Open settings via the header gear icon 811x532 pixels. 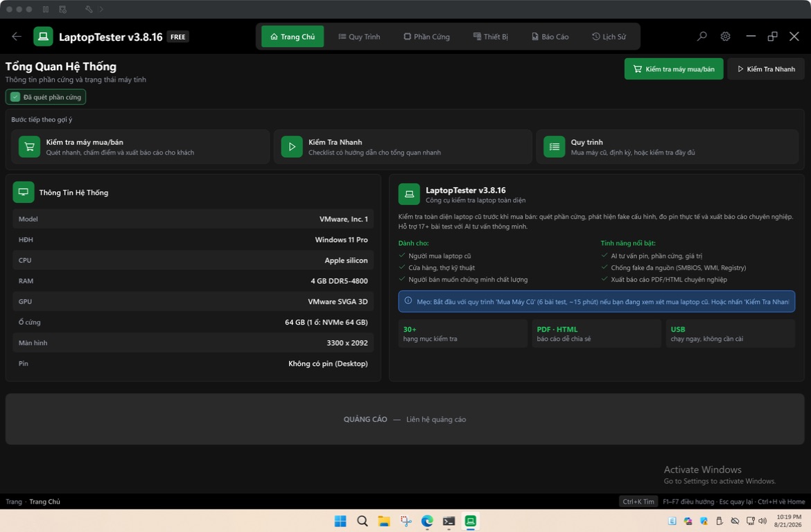click(x=726, y=36)
